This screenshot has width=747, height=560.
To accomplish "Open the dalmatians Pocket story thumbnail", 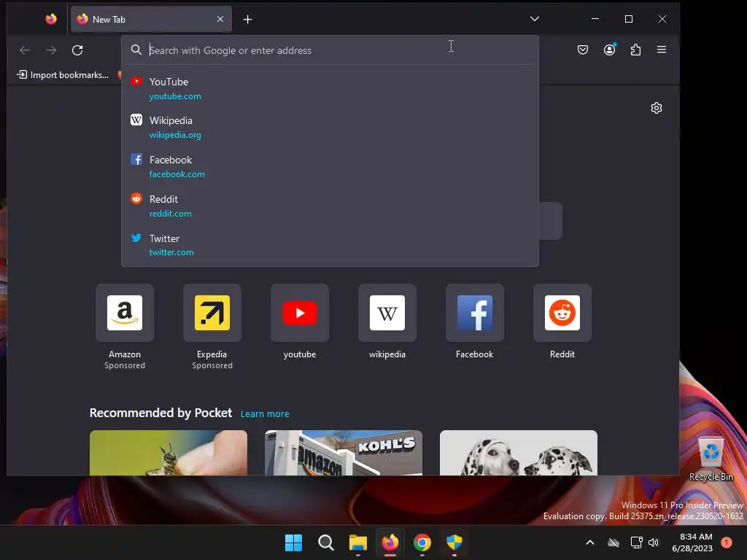I will click(x=519, y=453).
